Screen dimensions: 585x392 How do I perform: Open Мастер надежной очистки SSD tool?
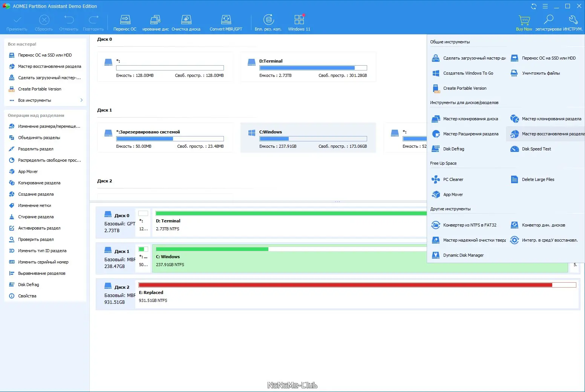(x=469, y=240)
